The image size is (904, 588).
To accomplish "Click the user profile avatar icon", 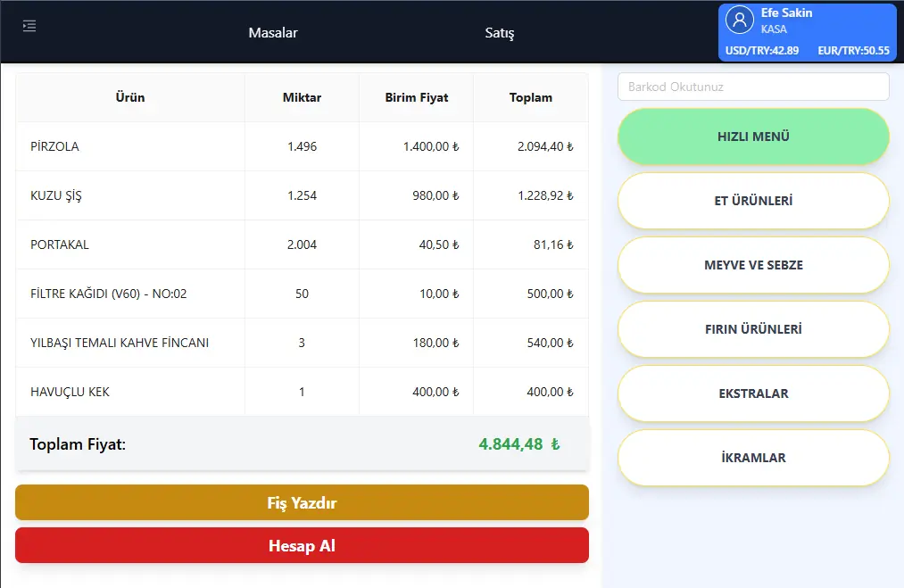I will coord(740,20).
